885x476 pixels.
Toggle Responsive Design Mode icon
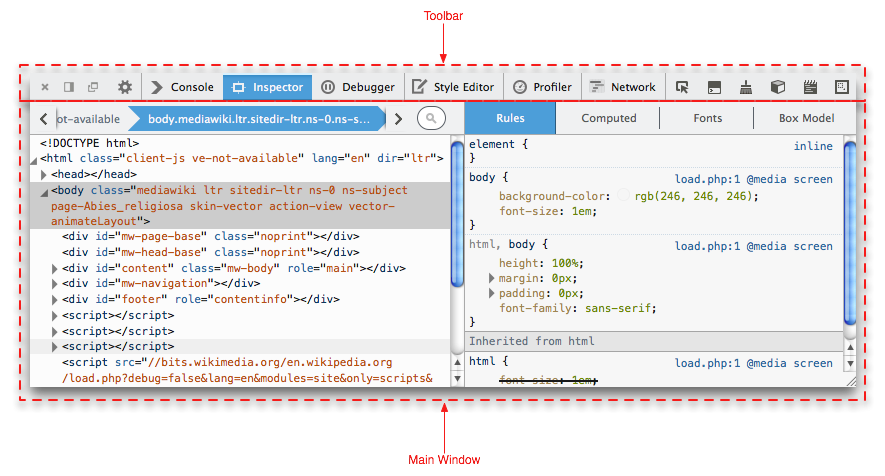point(842,87)
